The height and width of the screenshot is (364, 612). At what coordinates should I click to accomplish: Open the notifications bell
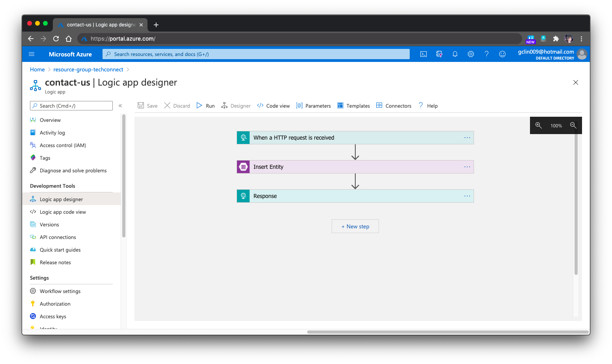click(455, 54)
